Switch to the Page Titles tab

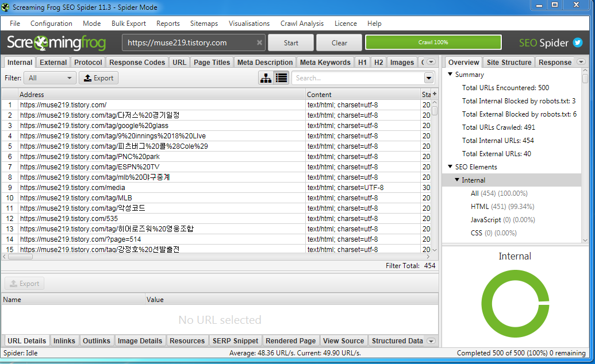(x=212, y=62)
